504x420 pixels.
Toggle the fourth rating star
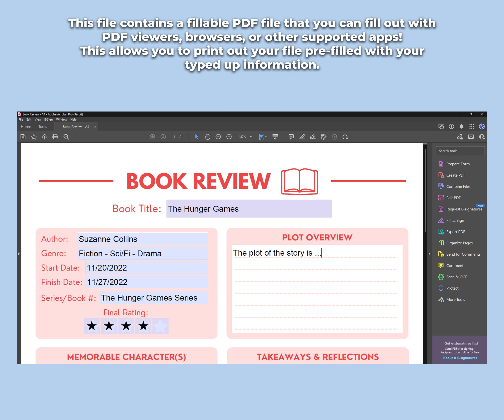(143, 326)
